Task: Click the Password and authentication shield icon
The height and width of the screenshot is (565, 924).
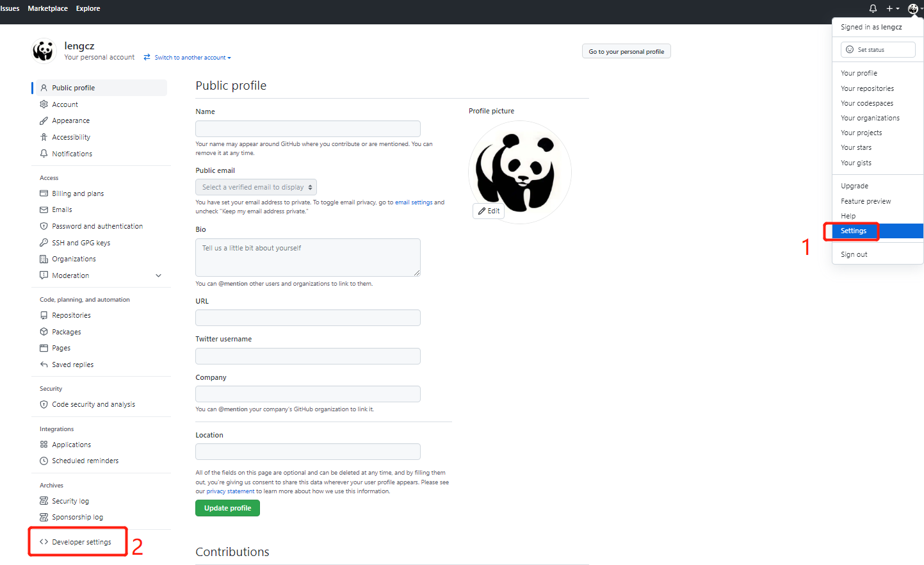Action: [x=44, y=226]
